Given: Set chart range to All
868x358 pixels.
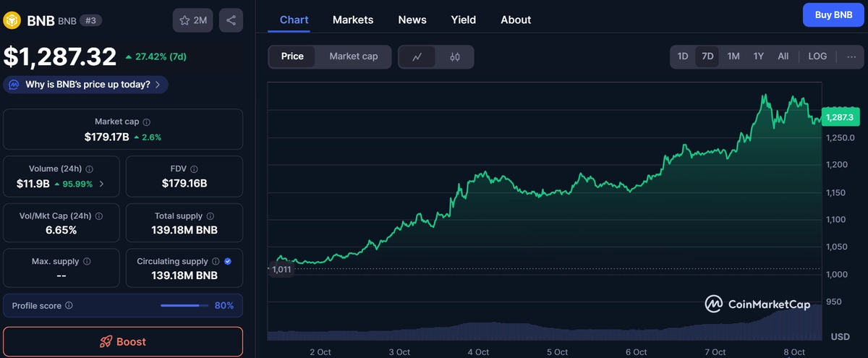Looking at the screenshot, I should tap(783, 56).
